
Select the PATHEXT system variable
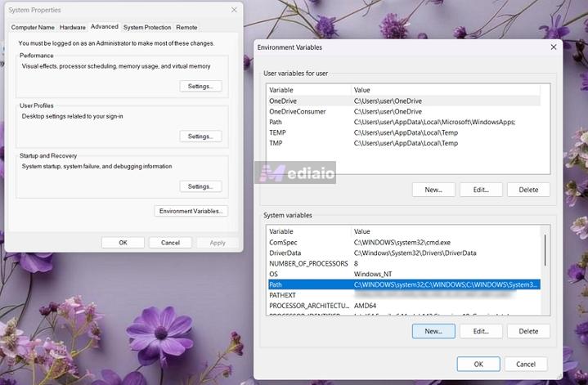point(404,295)
